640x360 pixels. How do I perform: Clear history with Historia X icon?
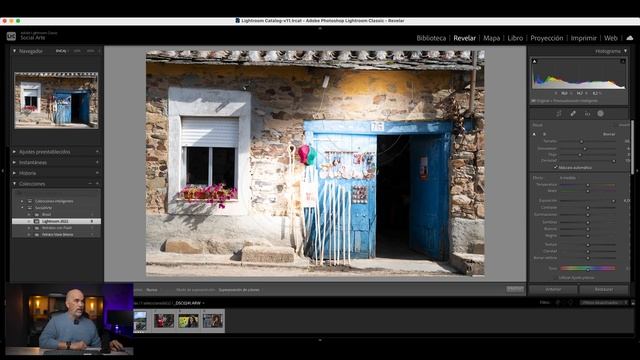click(x=97, y=173)
